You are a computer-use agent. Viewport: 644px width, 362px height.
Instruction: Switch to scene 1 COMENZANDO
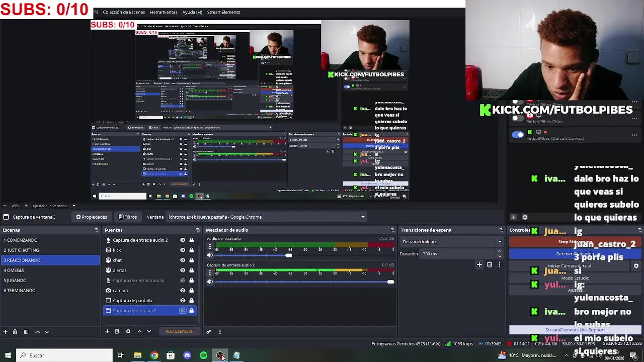point(50,240)
